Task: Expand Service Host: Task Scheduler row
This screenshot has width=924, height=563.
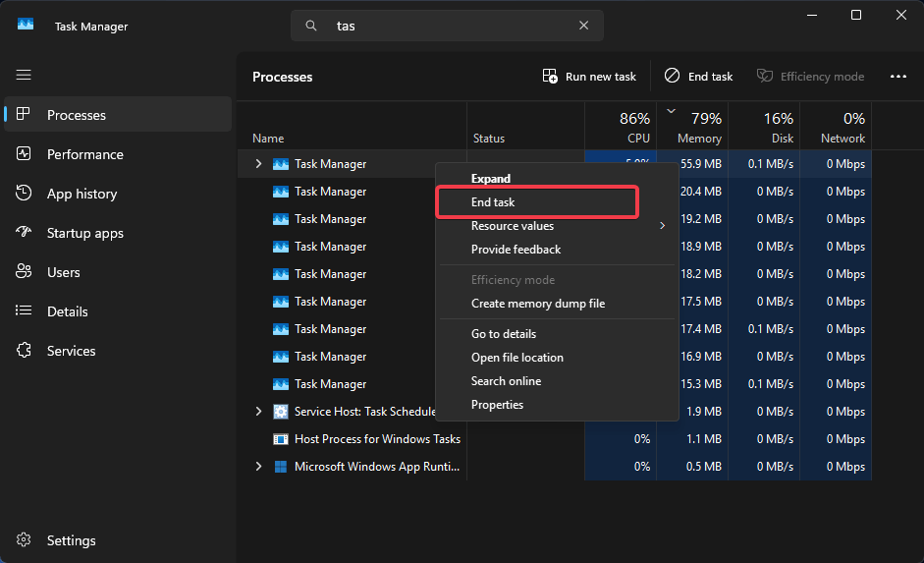Action: pos(259,412)
